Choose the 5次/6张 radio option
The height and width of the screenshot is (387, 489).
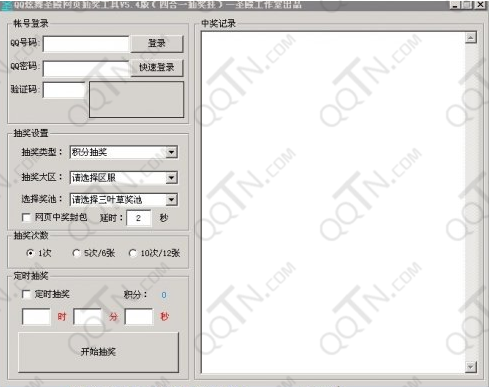click(x=76, y=253)
